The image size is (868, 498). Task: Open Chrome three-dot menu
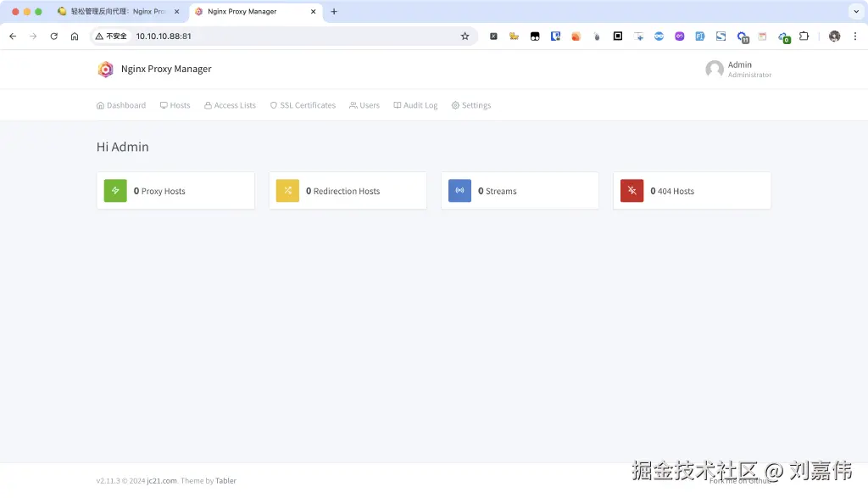pos(854,36)
